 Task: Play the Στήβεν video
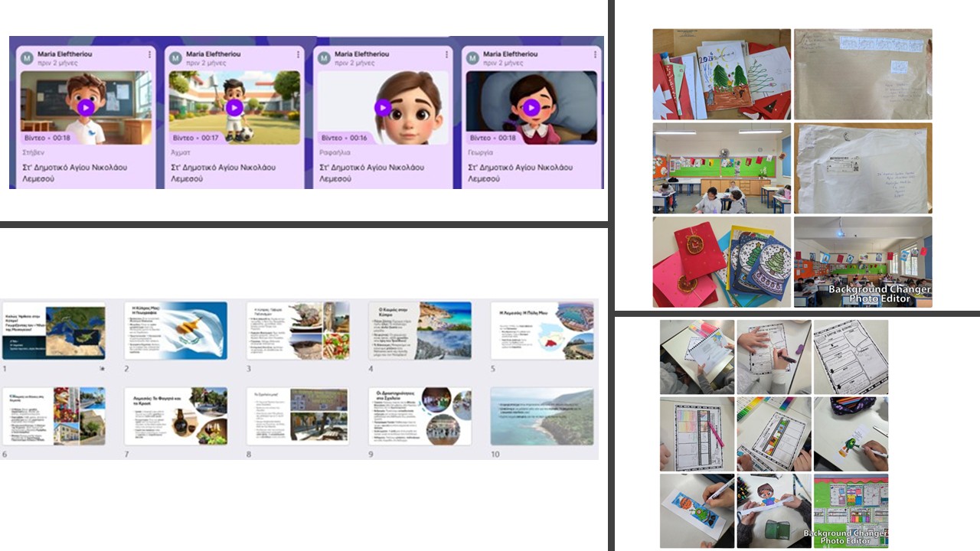click(86, 108)
